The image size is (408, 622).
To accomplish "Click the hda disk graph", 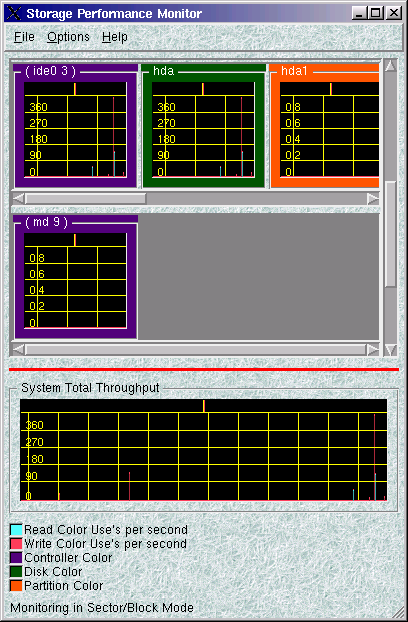I will [x=203, y=129].
